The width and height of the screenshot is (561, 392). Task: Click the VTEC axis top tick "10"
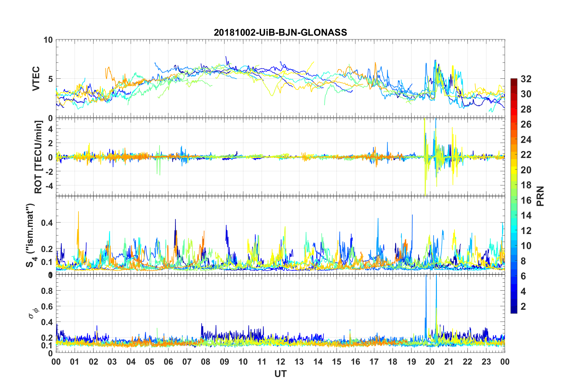pyautogui.click(x=48, y=40)
